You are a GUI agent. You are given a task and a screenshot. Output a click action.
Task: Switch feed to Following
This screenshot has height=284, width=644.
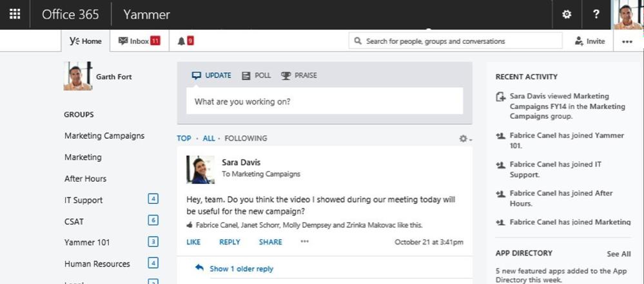click(246, 139)
